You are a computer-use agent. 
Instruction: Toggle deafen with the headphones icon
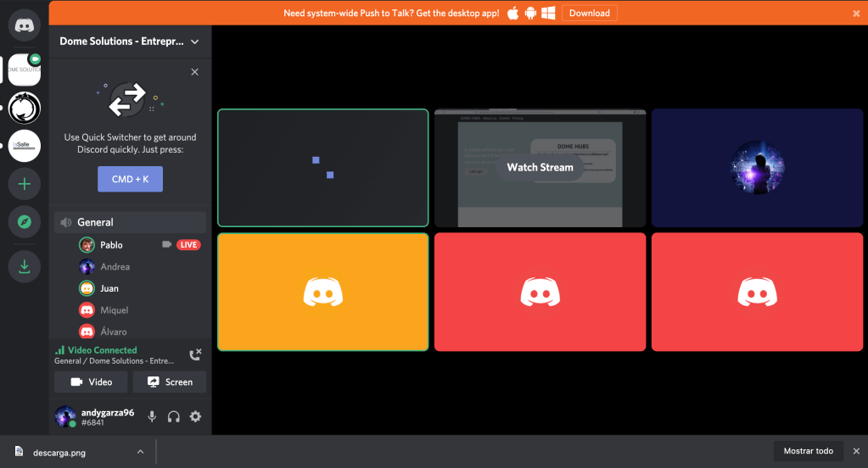[174, 416]
